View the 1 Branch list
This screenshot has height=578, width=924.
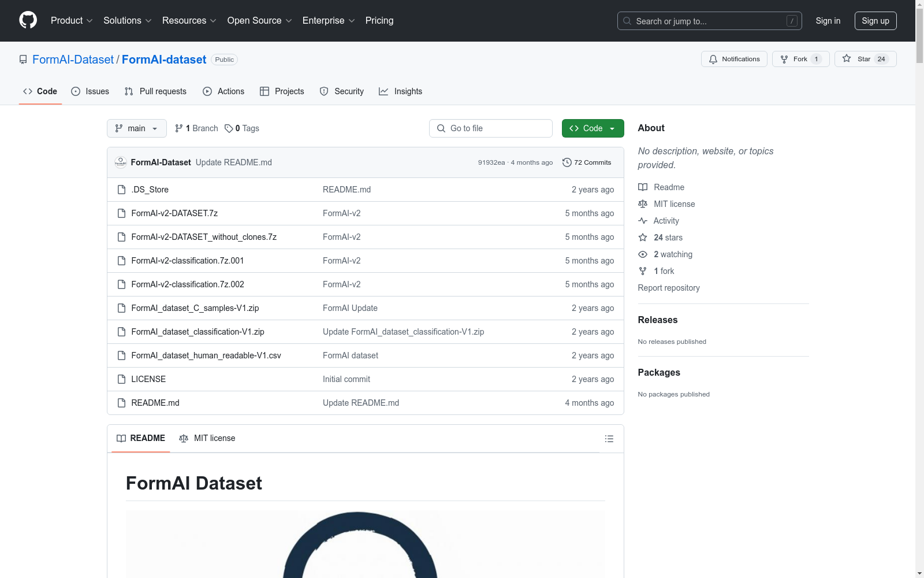pyautogui.click(x=196, y=128)
